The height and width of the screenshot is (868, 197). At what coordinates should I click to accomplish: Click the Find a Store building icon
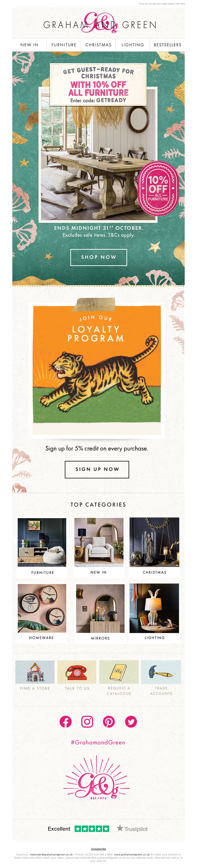35,672
